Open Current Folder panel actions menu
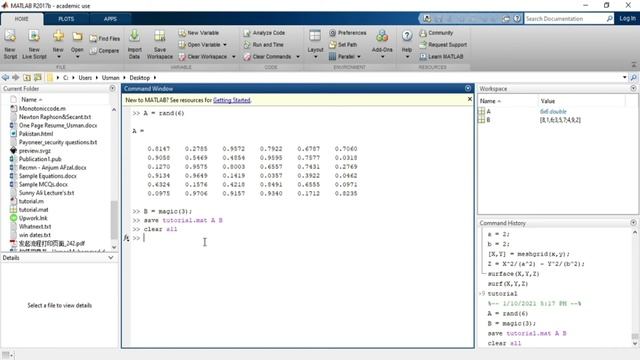Viewport: 640px width, 360px height. click(x=113, y=89)
